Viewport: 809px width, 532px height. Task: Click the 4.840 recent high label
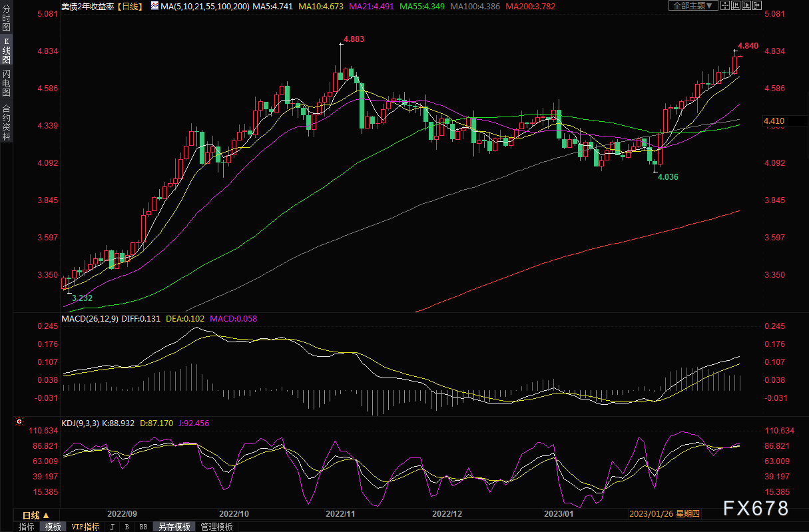(748, 45)
